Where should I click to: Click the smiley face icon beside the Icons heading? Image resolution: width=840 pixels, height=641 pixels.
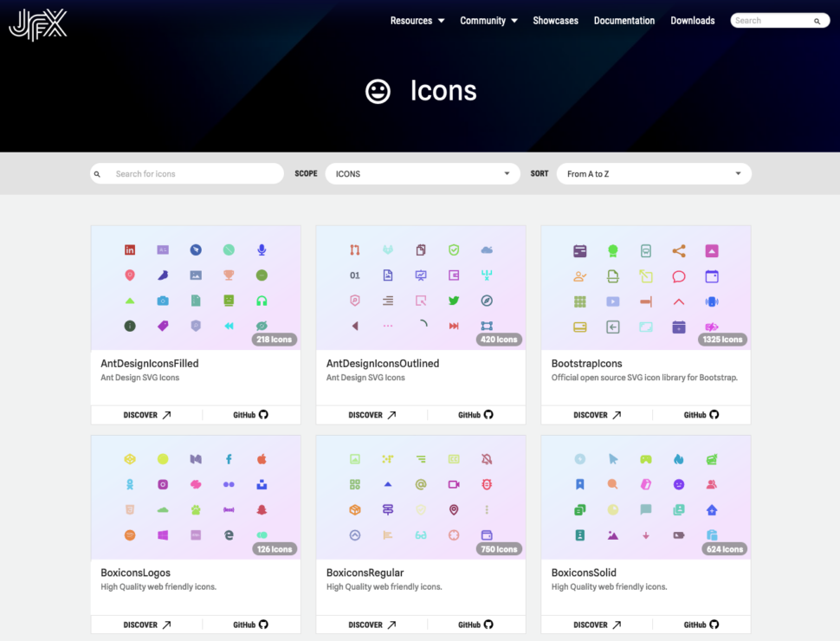coord(378,91)
